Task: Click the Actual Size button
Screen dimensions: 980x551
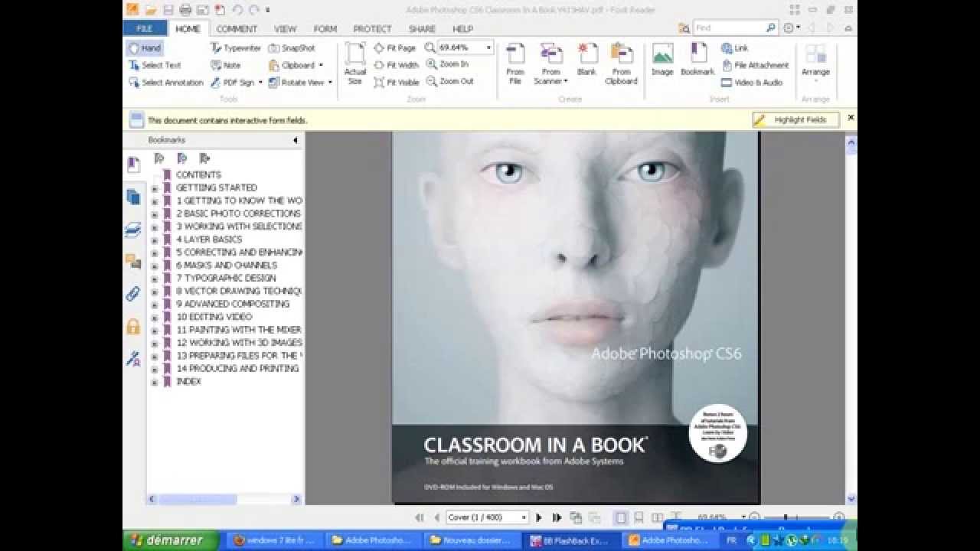Action: [x=355, y=64]
